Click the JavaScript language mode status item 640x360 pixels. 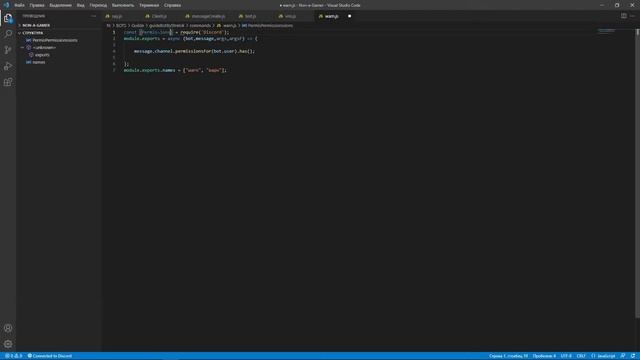point(603,356)
